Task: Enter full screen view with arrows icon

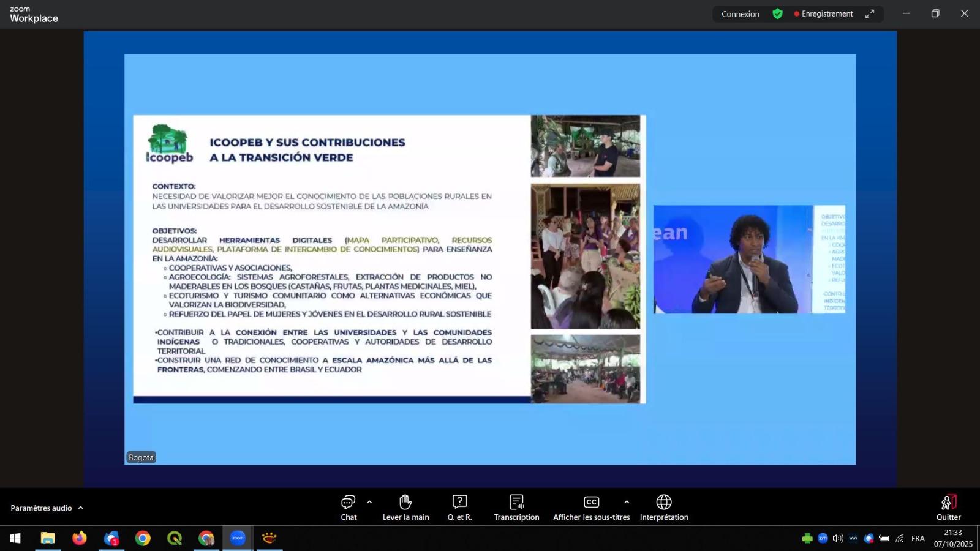Action: pos(870,14)
